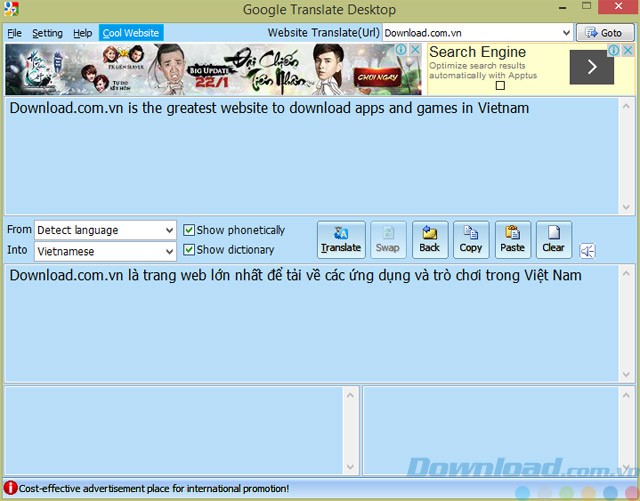Expand the From language dropdown

169,230
